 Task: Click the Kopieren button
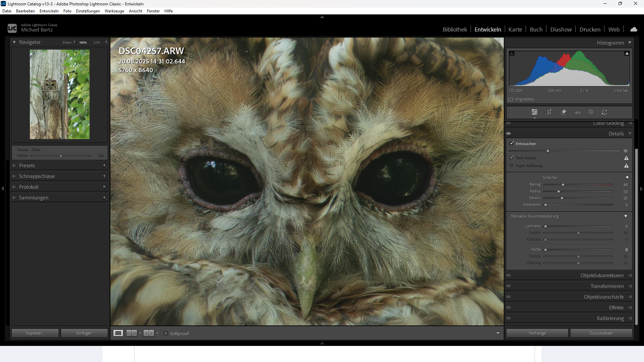click(x=35, y=333)
